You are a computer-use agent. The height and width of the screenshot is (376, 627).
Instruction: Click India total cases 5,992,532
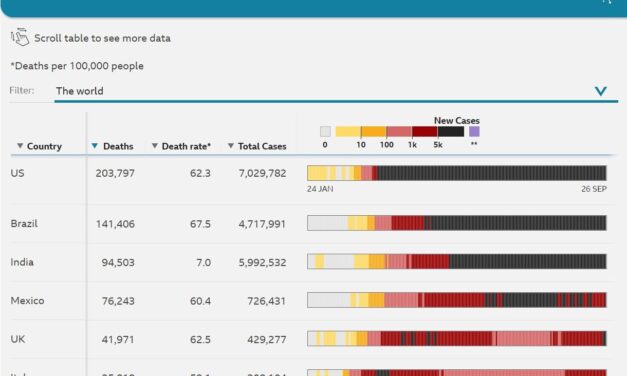(x=262, y=262)
